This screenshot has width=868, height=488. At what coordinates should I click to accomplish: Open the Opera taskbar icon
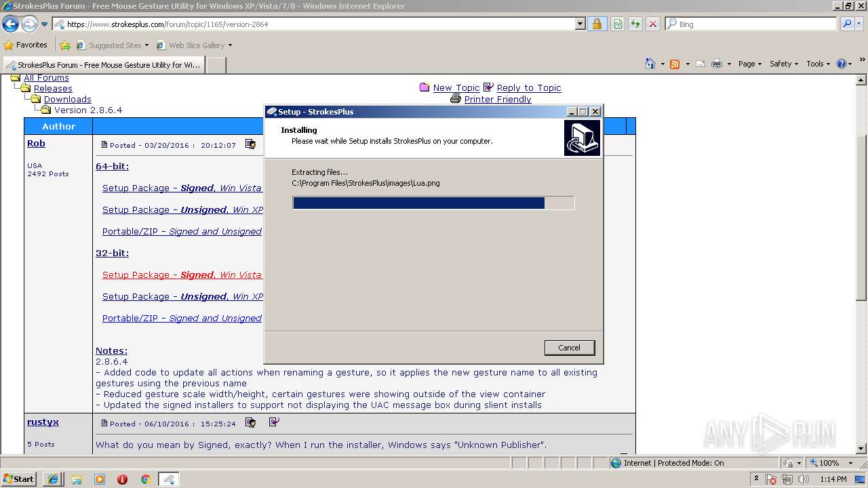point(122,479)
